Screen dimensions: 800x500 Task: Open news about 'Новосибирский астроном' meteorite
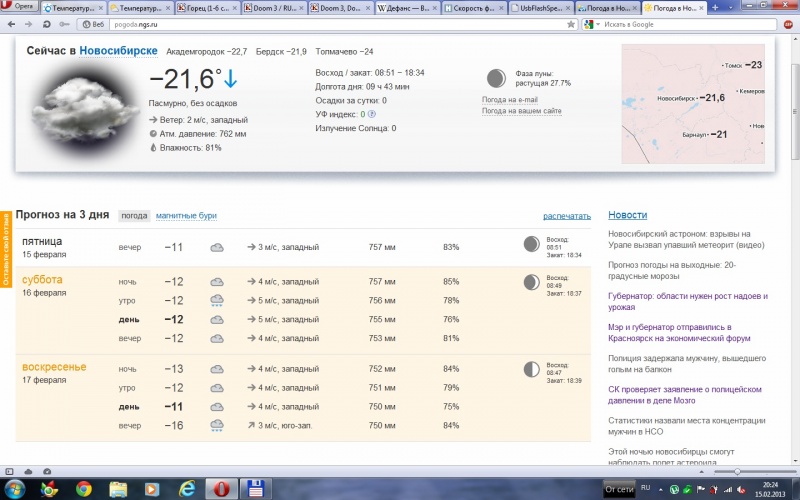point(686,239)
